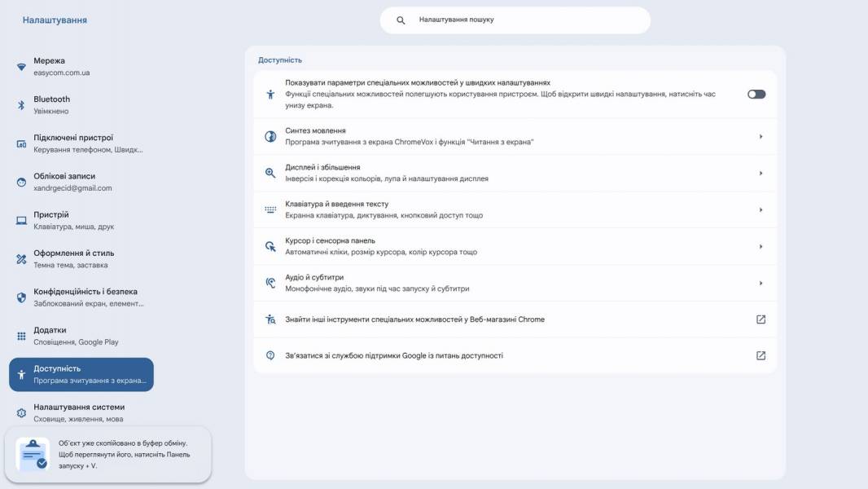Click the Синтез мовлення speech icon
This screenshot has width=868, height=489.
tap(270, 136)
